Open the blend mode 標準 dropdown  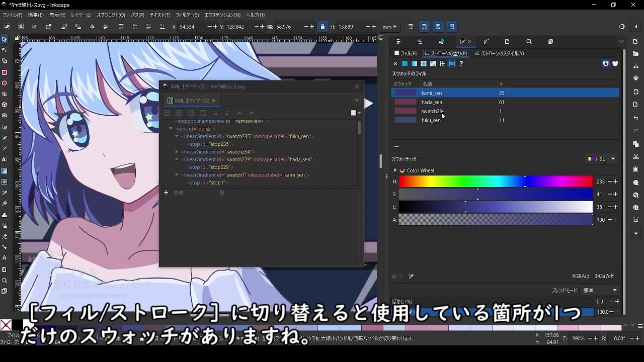click(x=600, y=290)
